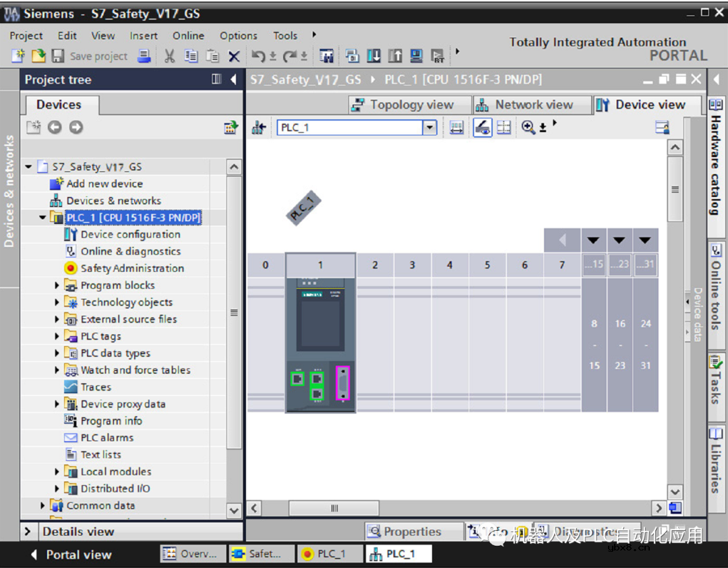Click Save project button
728x568 pixels.
90,56
